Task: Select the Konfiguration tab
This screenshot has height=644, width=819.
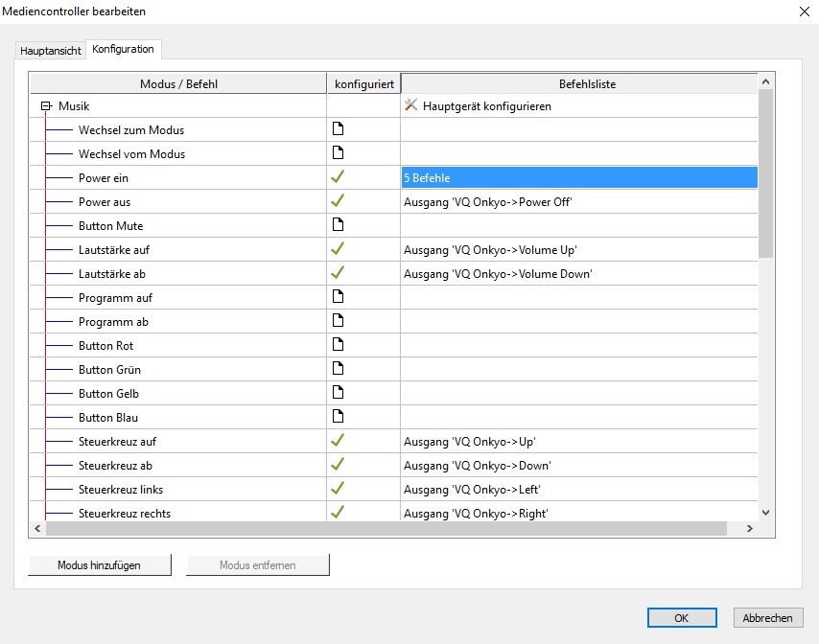Action: [123, 49]
